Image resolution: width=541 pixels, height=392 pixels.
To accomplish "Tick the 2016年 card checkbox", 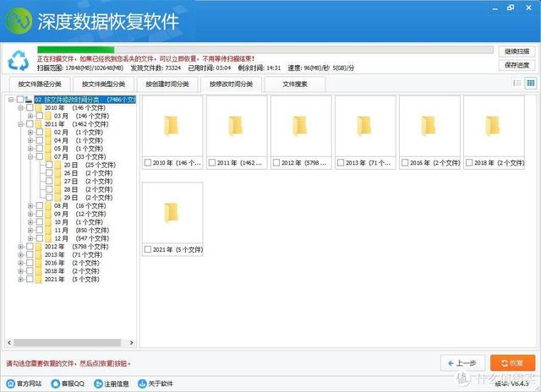I will point(405,162).
